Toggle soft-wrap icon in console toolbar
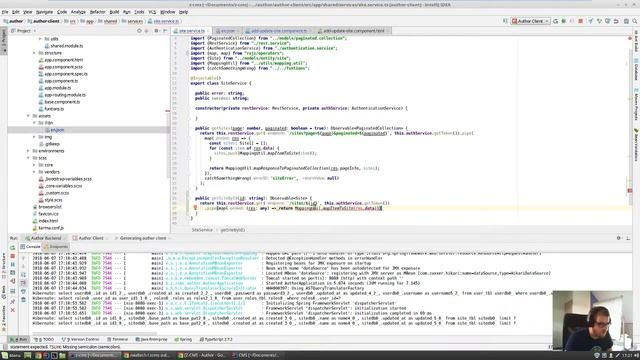The image size is (640, 360). (x=23, y=274)
